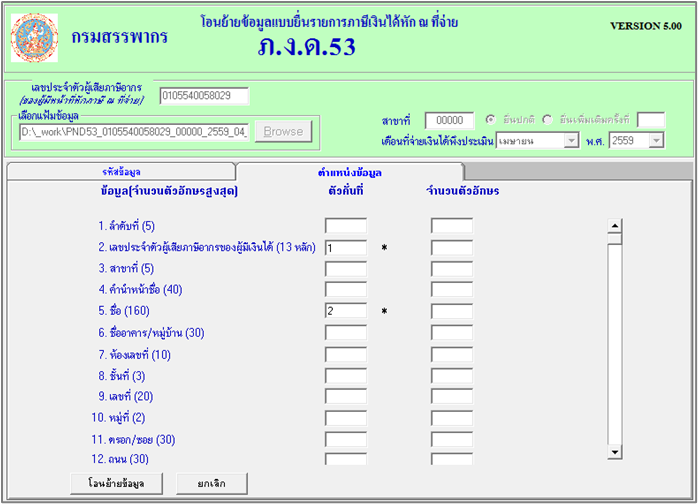
Task: Click จำนวนตัวอักษร field for 9. เลขที่
Action: pos(452,397)
